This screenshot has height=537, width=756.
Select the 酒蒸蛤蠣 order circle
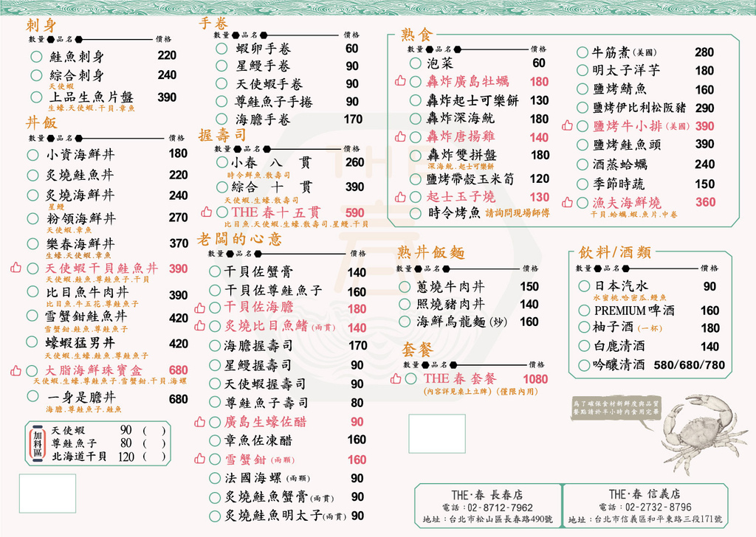point(583,164)
